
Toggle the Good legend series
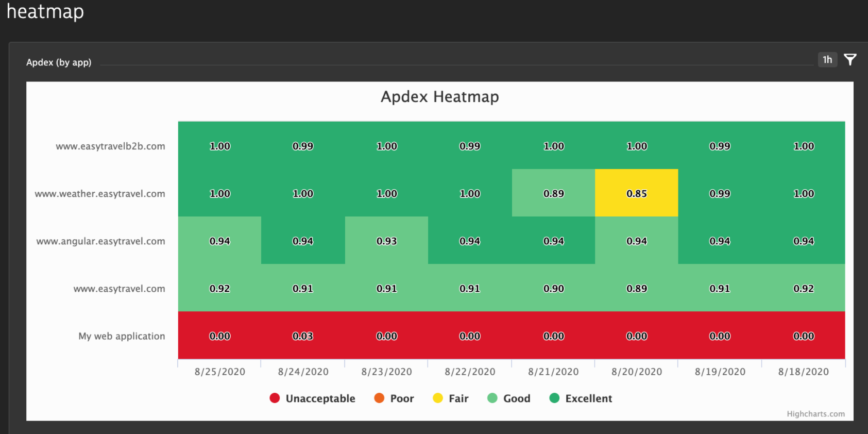click(516, 398)
